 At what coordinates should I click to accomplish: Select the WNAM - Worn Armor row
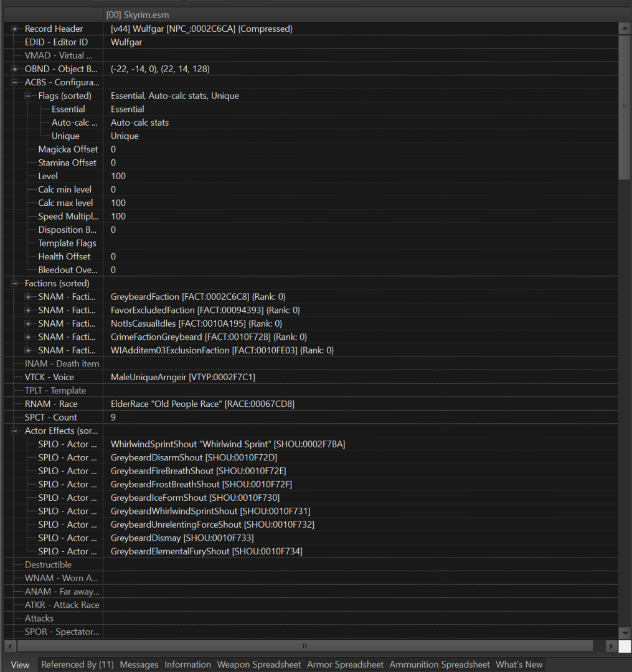[311, 578]
